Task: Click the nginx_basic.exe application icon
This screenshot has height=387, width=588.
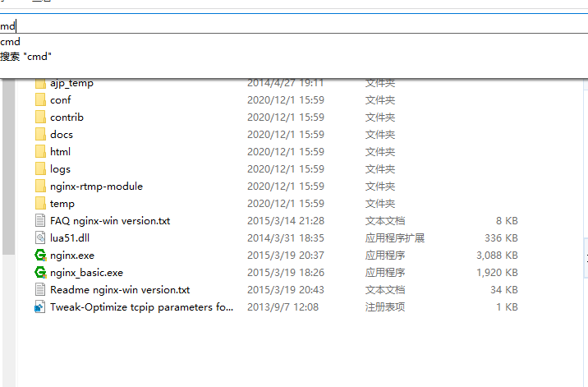Action: click(40, 273)
